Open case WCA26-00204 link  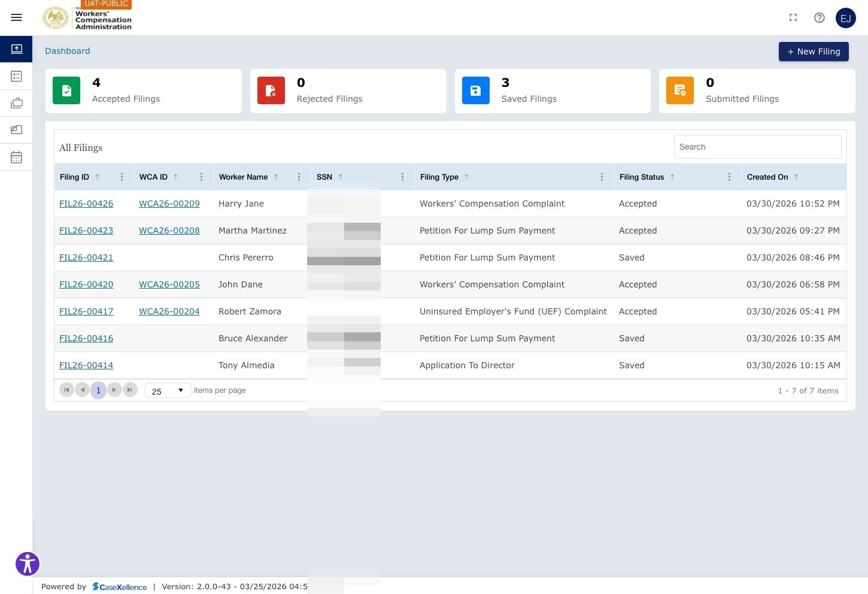pyautogui.click(x=169, y=311)
